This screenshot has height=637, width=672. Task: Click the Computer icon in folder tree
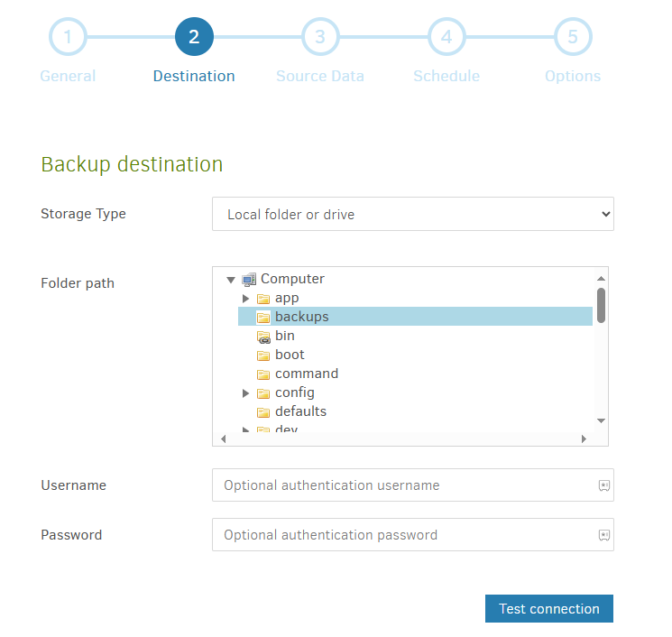click(x=249, y=279)
